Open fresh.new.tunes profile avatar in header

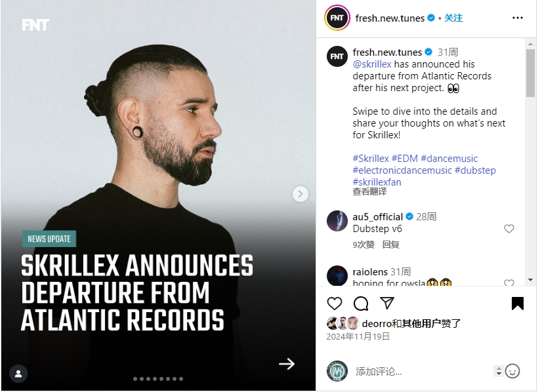click(337, 18)
